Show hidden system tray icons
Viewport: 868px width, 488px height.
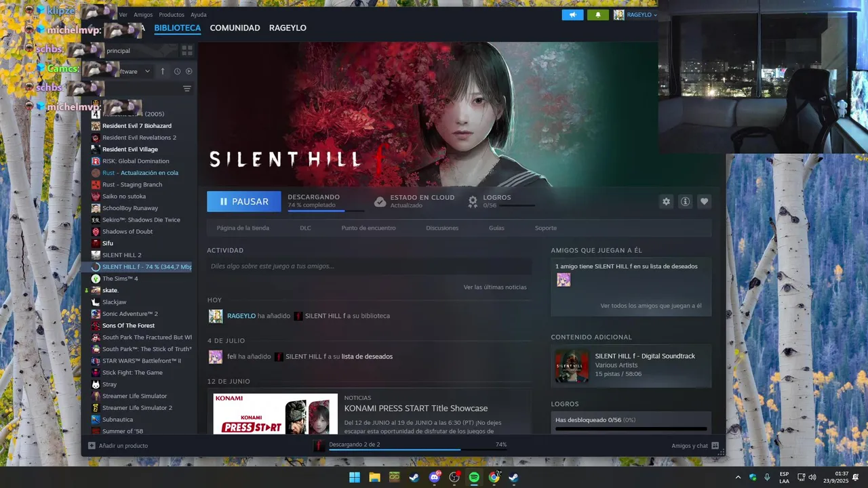pos(738,477)
